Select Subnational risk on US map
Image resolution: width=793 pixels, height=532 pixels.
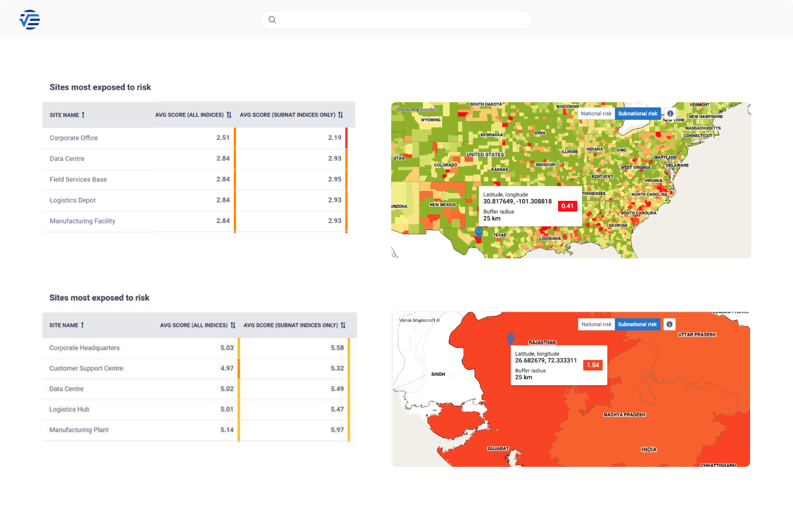(x=637, y=113)
